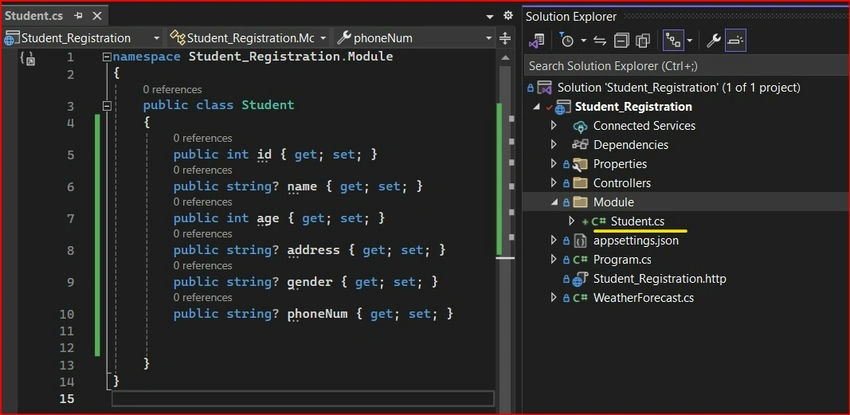The width and height of the screenshot is (850, 415).
Task: Close the Student.cs tab
Action: 97,16
